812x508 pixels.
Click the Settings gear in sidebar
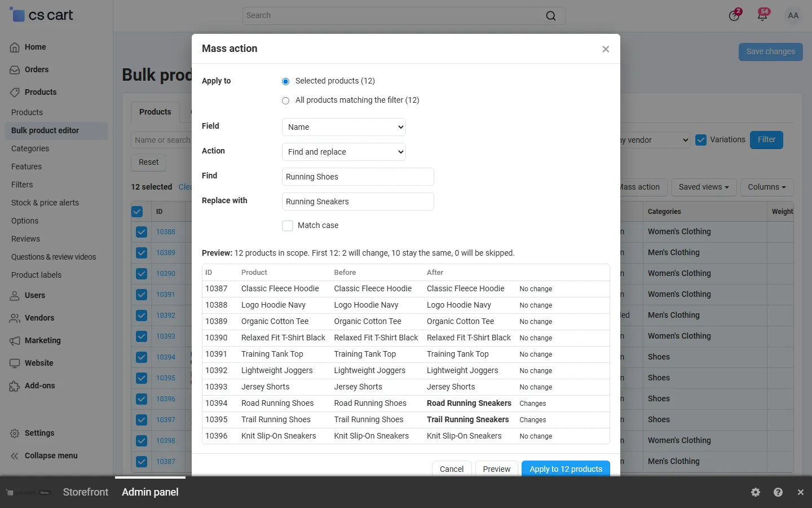click(x=15, y=433)
